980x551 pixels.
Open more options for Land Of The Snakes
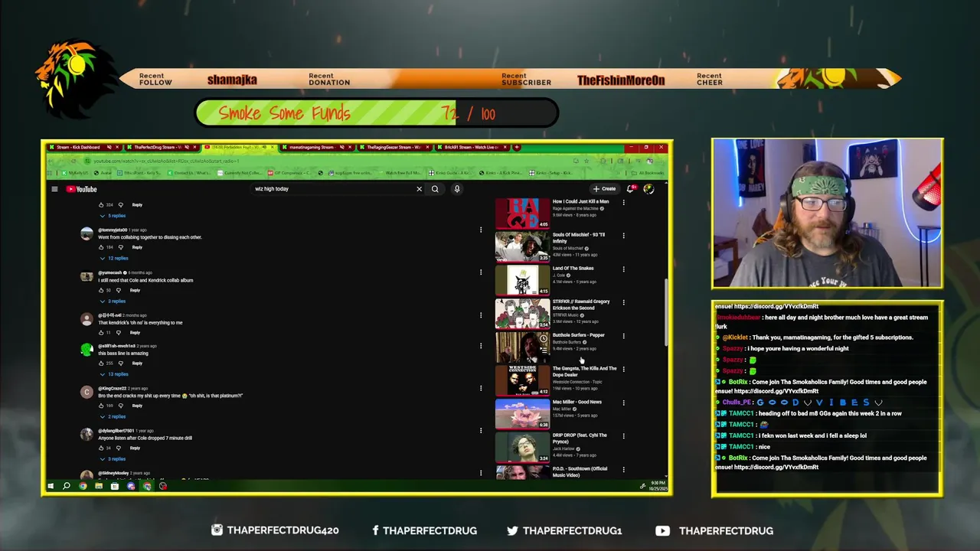click(x=623, y=269)
